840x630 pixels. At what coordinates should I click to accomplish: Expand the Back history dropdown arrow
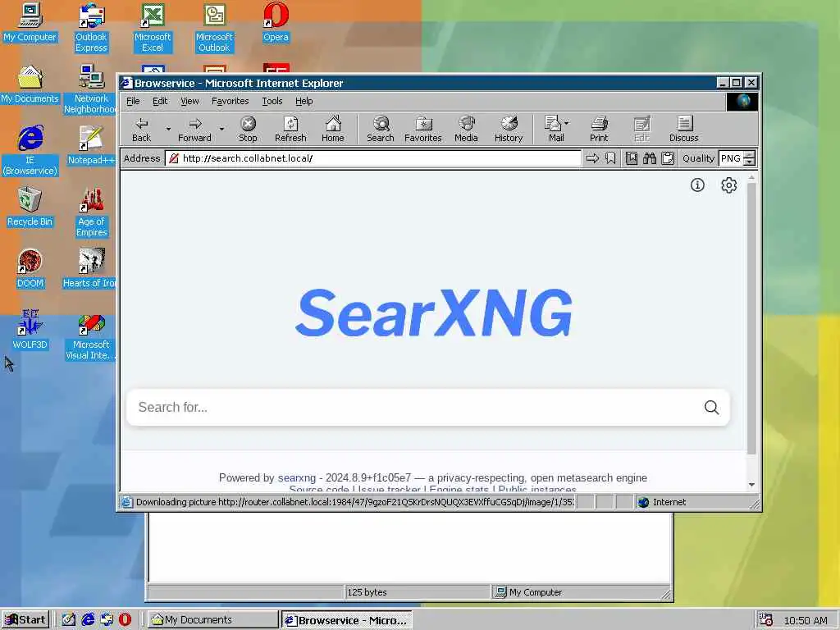pyautogui.click(x=168, y=129)
